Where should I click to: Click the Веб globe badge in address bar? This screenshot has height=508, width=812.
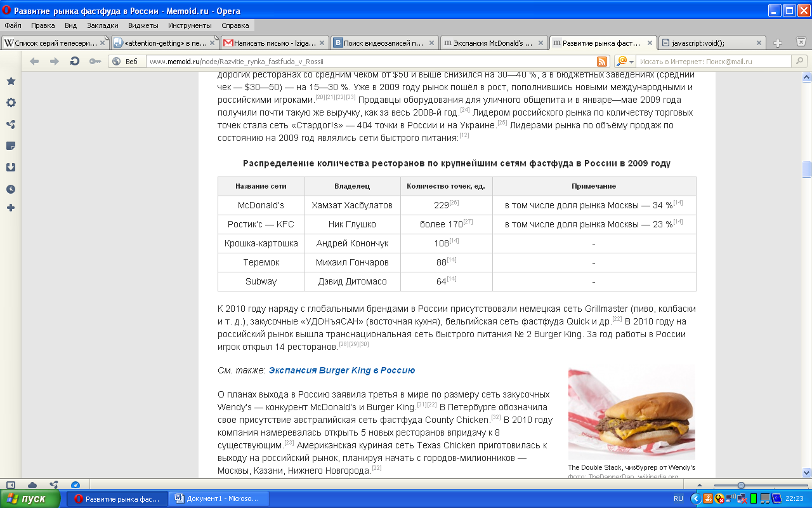[x=126, y=62]
